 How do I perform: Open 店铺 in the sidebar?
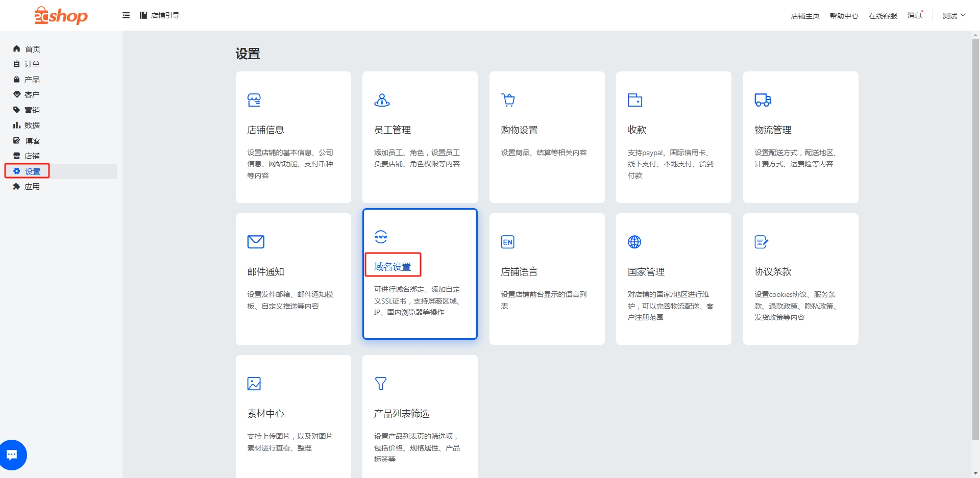(32, 156)
